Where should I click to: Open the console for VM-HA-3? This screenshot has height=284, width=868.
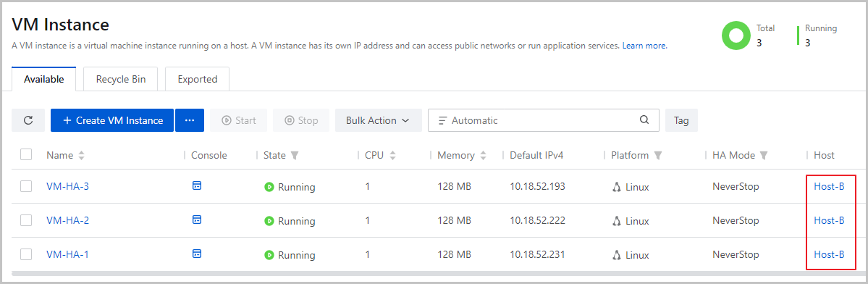point(196,185)
